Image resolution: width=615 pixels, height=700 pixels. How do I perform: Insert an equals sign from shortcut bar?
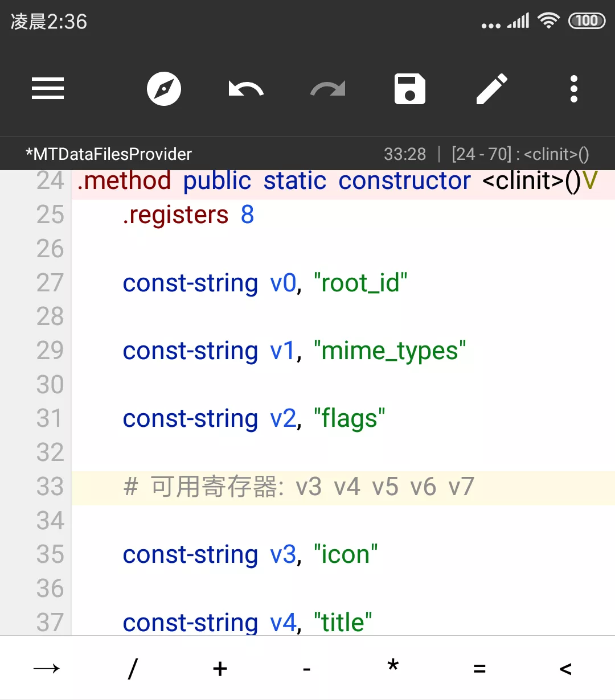click(479, 668)
